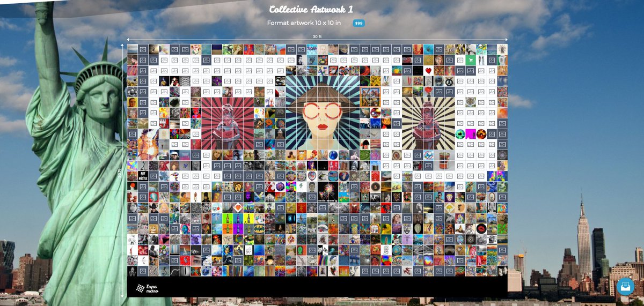The height and width of the screenshot is (306, 644).
Task: Select the red and blue swirl circle tile
Action: point(376,113)
